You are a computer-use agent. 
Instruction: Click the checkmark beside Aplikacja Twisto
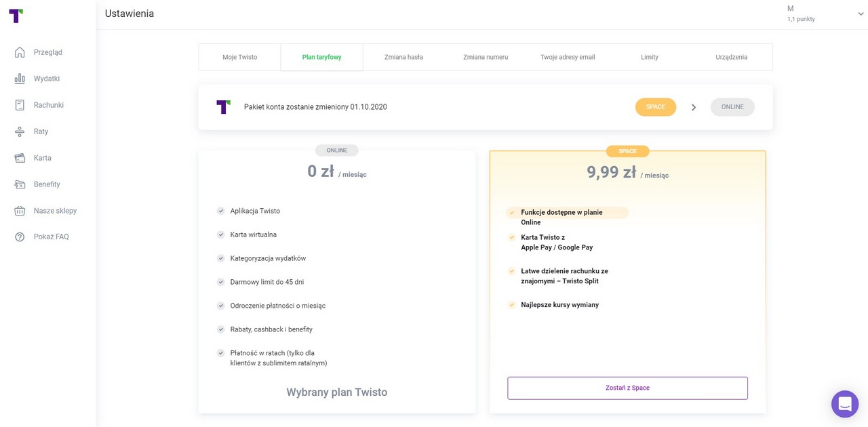(220, 211)
